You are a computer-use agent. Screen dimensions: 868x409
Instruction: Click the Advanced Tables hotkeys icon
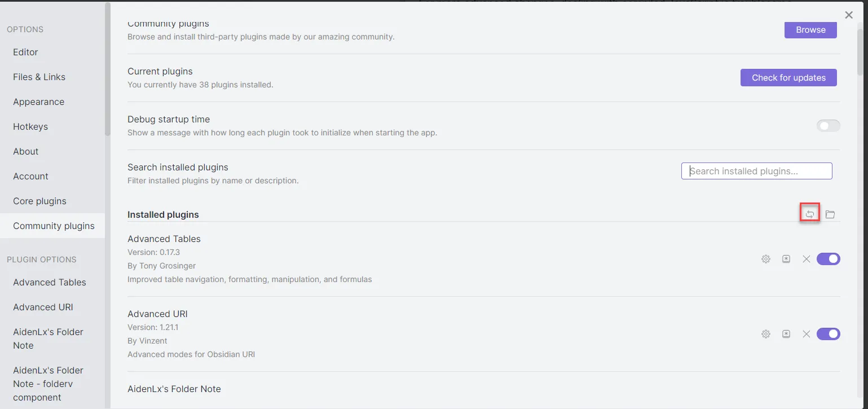tap(786, 259)
